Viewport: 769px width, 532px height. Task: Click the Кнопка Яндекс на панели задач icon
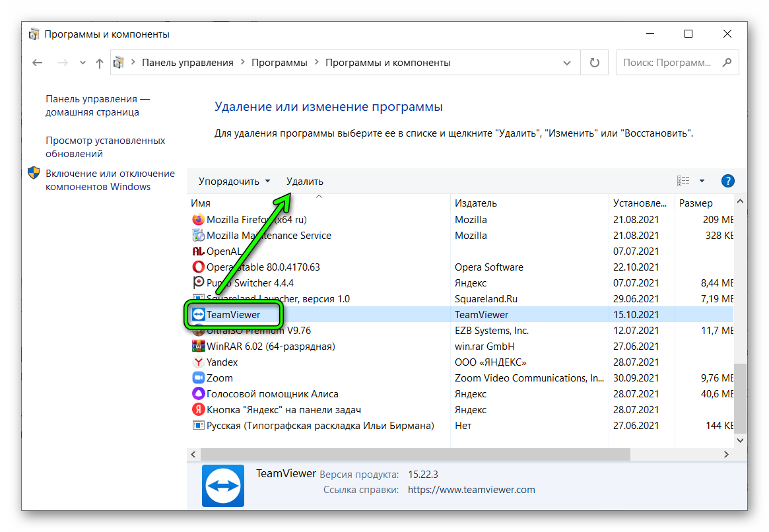pyautogui.click(x=198, y=409)
